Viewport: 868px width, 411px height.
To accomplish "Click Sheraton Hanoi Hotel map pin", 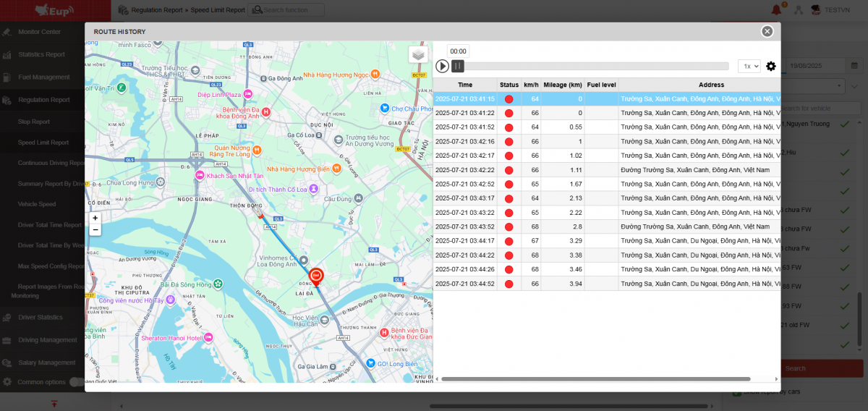I will pyautogui.click(x=209, y=338).
